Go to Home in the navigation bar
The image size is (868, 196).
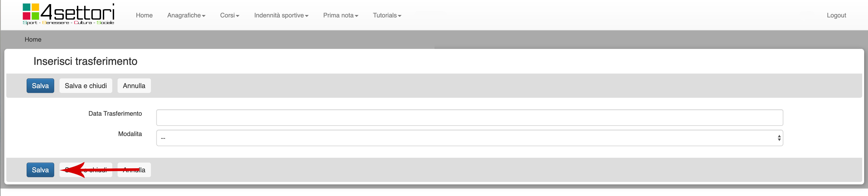pyautogui.click(x=144, y=15)
